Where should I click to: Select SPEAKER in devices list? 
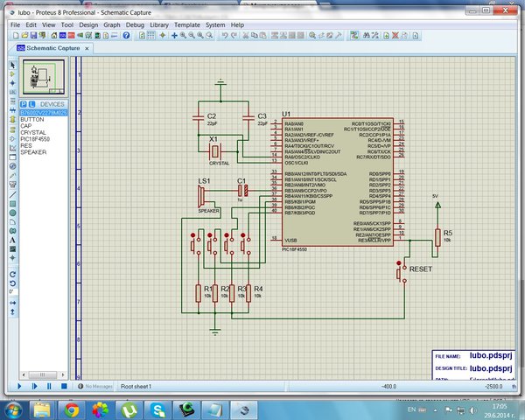pos(33,152)
